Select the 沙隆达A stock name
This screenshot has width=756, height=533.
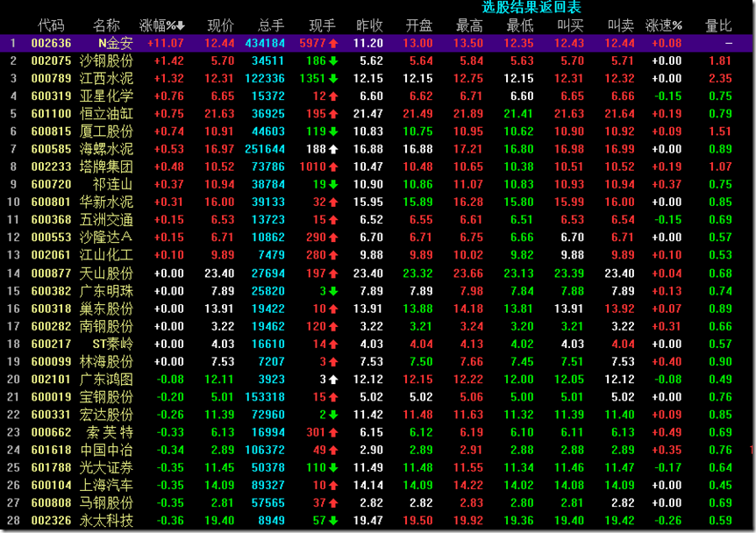106,238
